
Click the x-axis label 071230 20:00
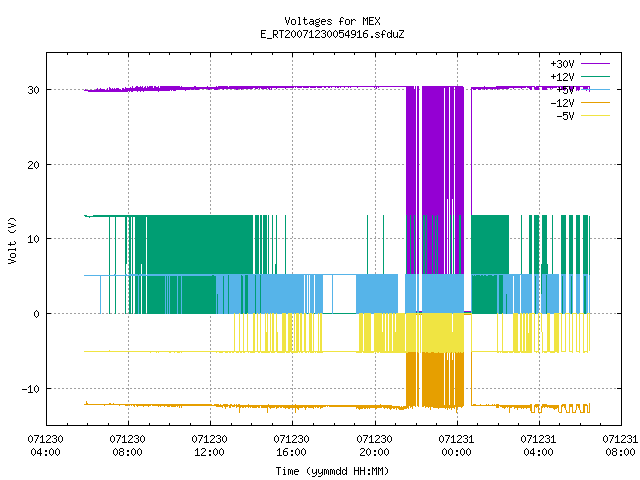[x=374, y=446]
